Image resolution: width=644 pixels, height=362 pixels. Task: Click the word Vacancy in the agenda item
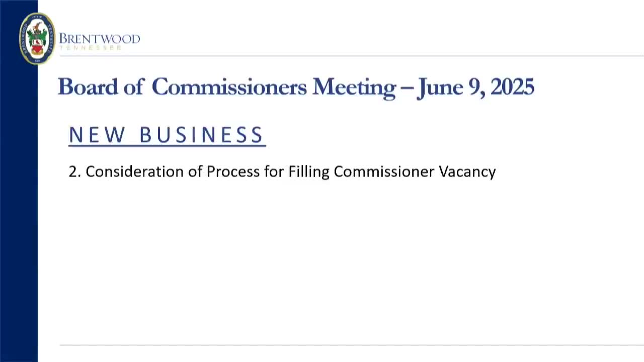point(467,171)
